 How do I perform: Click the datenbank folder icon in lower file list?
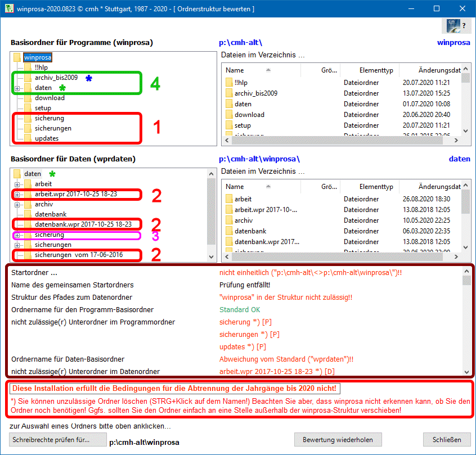(229, 231)
